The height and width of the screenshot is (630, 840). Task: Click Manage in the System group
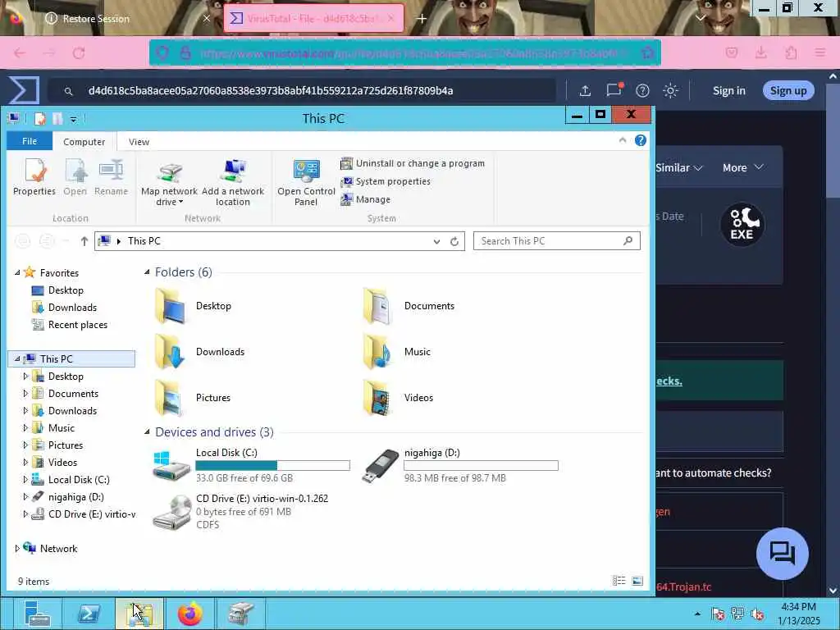tap(366, 199)
